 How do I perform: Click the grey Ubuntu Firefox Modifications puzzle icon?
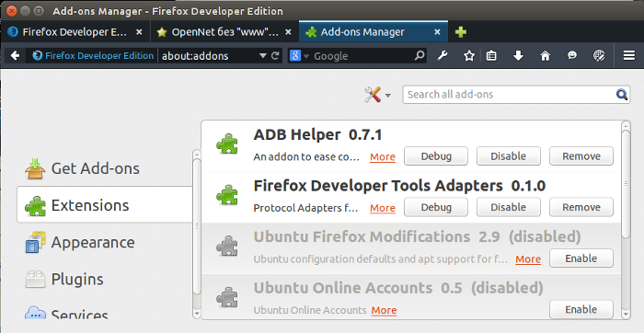pyautogui.click(x=226, y=246)
